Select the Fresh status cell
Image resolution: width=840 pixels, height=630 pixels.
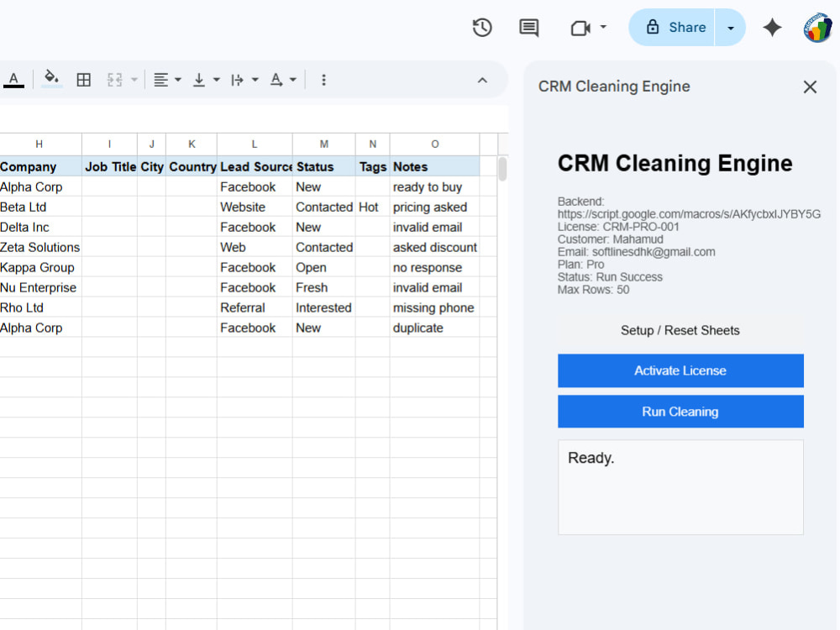point(323,287)
